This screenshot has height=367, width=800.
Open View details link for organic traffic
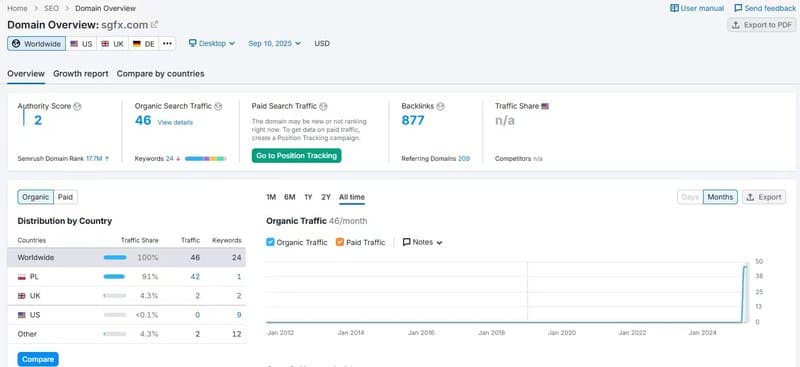pos(175,123)
